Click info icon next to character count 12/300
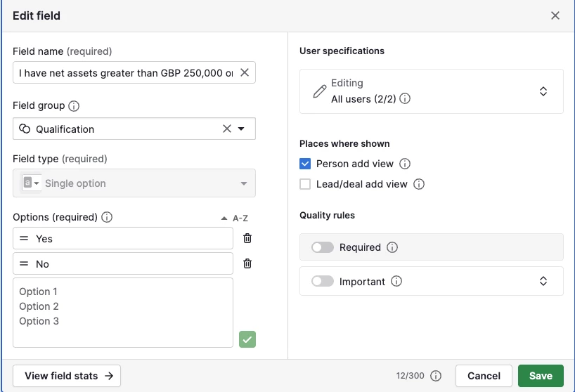The image size is (575, 392). 436,376
